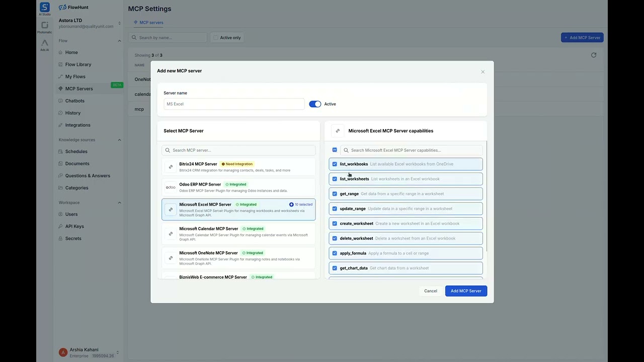This screenshot has width=644, height=362.
Task: Uncheck the apply_formula capability
Action: [x=335, y=253]
